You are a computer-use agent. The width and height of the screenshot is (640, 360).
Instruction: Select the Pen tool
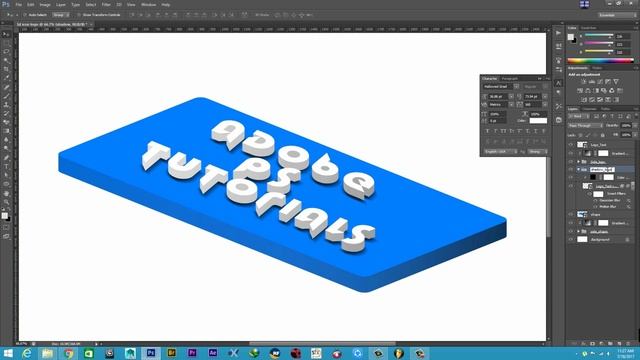(x=6, y=158)
